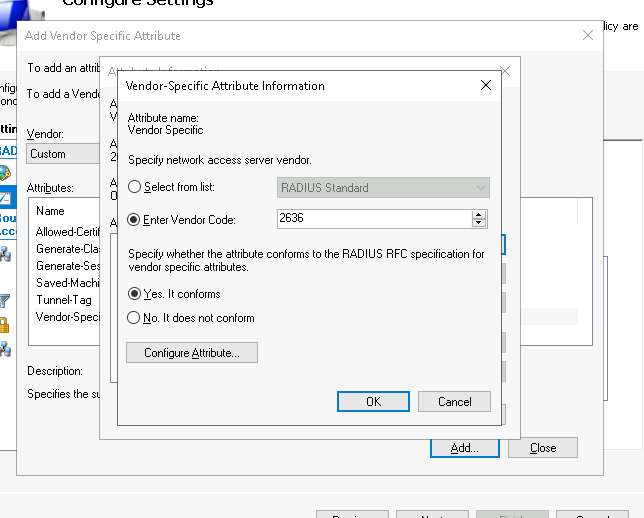
Task: Select Tunnel-Tag in the Attributes list
Action: point(66,300)
